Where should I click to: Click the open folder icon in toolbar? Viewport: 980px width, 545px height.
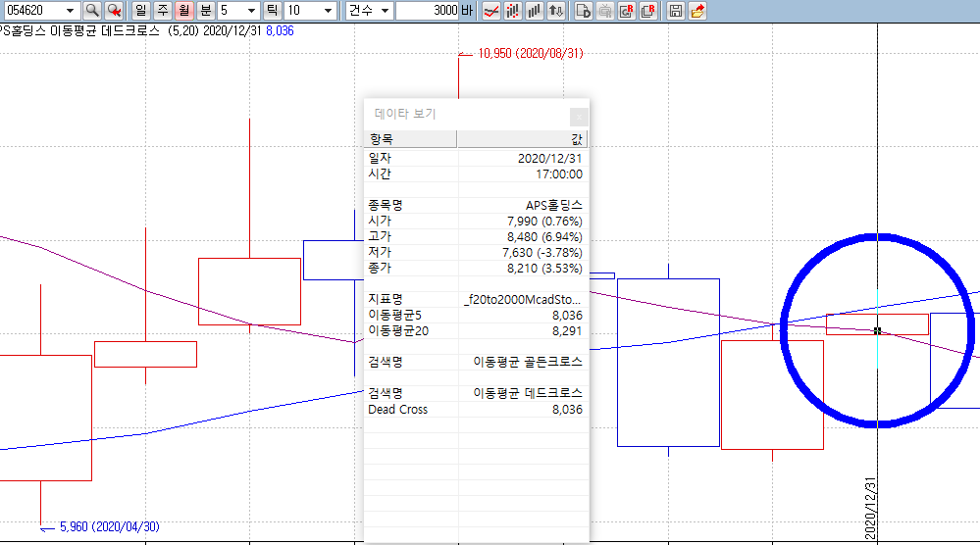(697, 11)
